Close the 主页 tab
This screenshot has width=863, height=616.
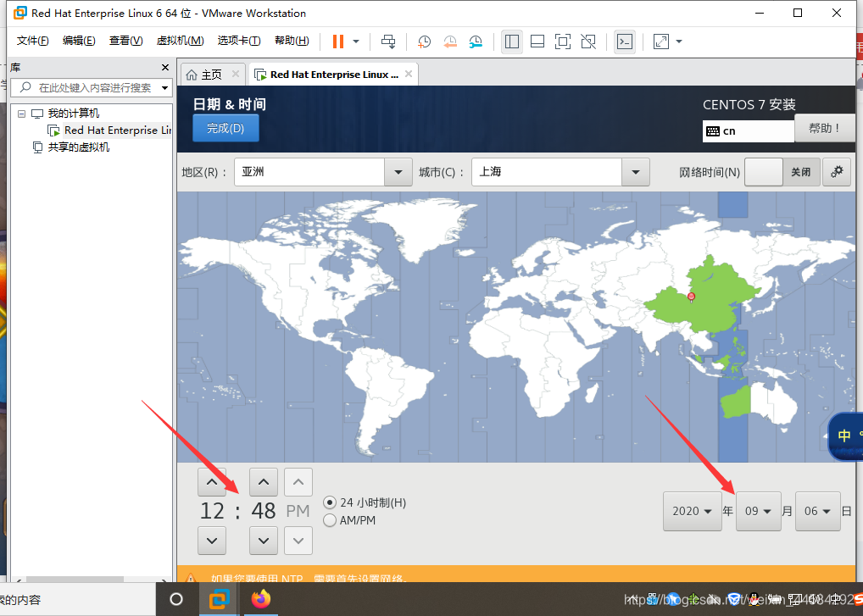coord(236,74)
